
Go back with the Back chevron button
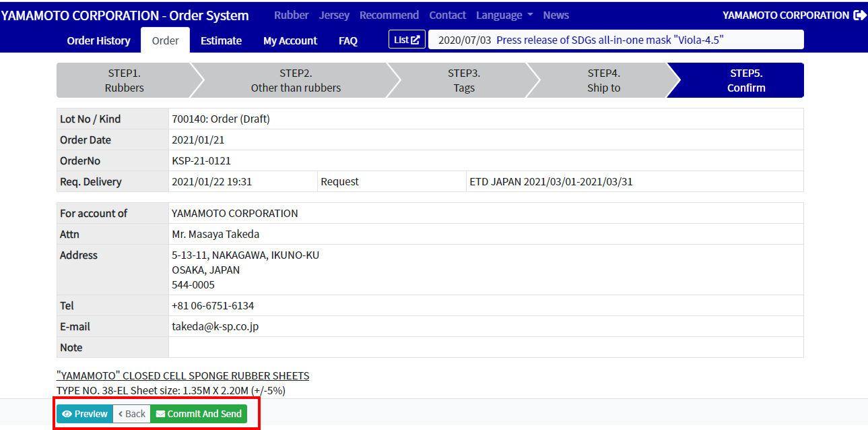tap(131, 414)
